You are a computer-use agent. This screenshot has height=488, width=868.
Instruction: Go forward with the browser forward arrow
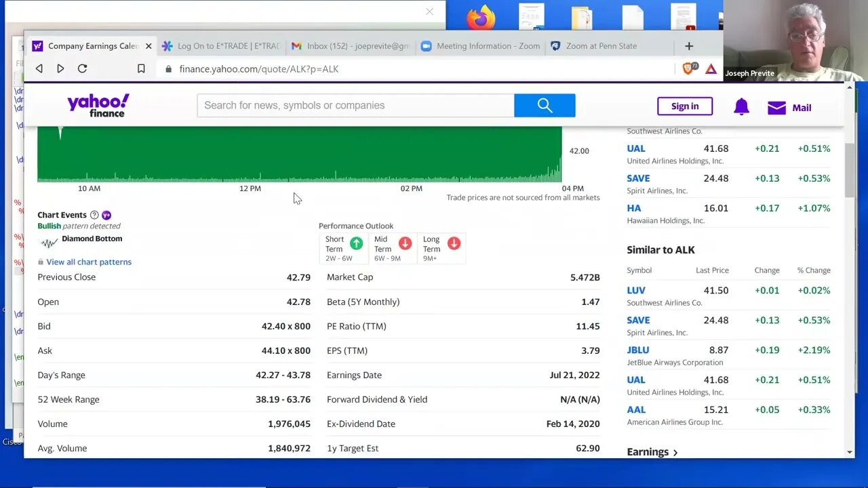(60, 68)
